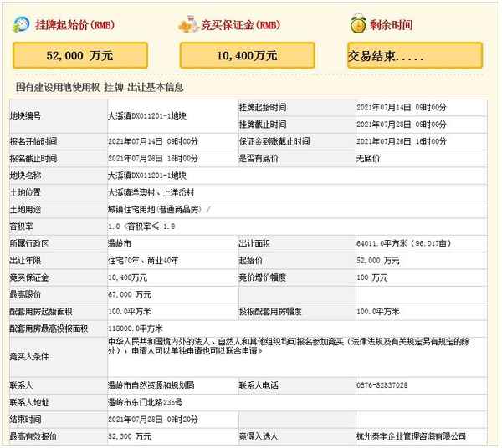Select the 无底价 value
The height and width of the screenshot is (448, 502).
(368, 158)
